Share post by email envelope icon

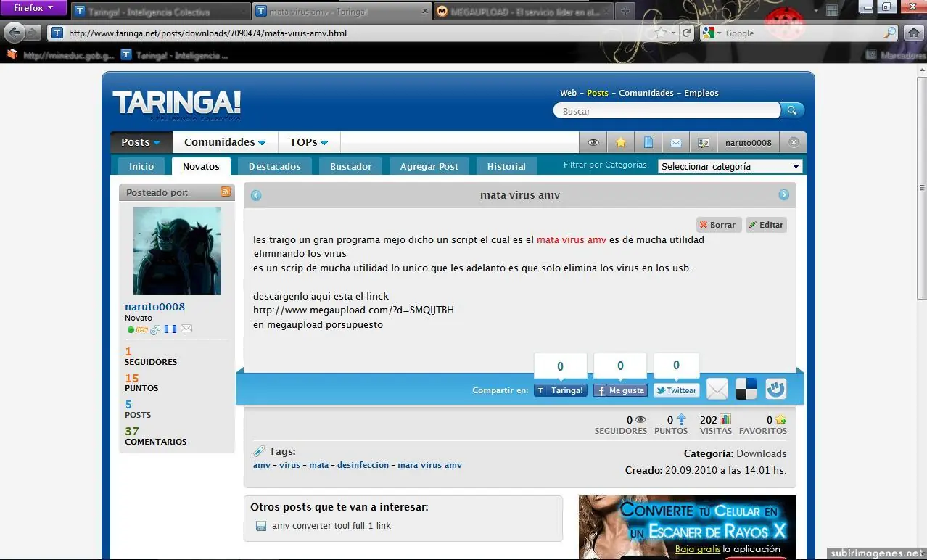[x=717, y=390]
